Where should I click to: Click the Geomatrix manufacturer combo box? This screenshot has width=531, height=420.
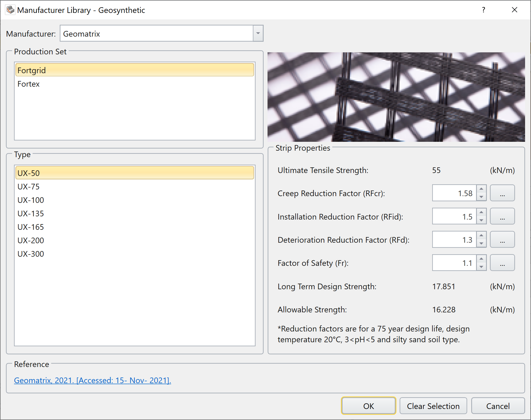(x=162, y=33)
